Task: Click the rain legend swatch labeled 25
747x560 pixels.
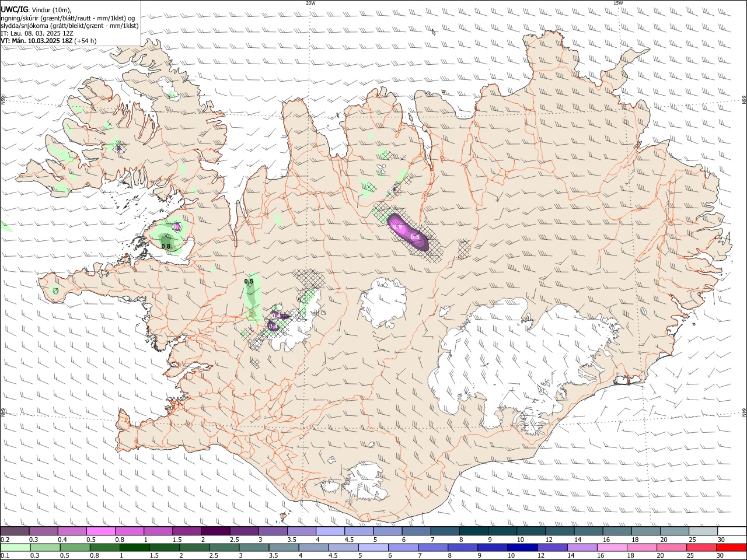Action: (700, 547)
